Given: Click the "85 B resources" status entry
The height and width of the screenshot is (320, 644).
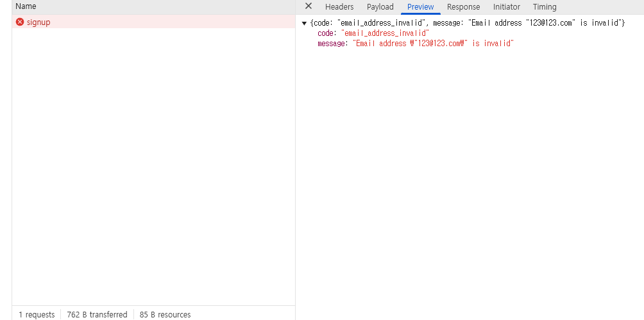Looking at the screenshot, I should (165, 315).
